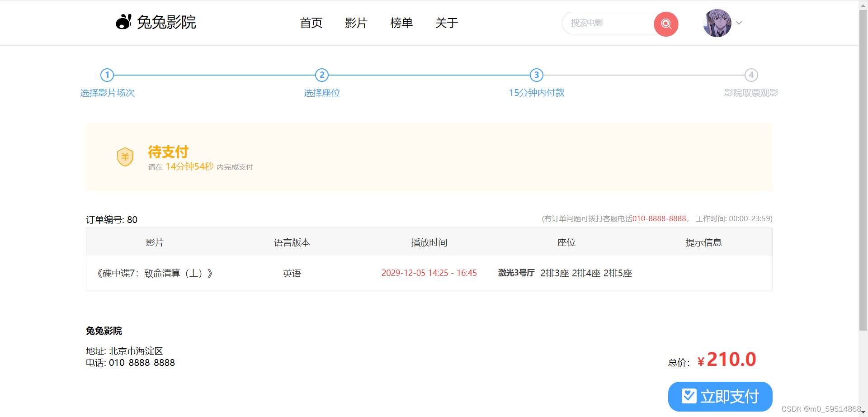Click step circle 2 选择座位
Image resolution: width=868 pixels, height=417 pixels.
tap(322, 75)
